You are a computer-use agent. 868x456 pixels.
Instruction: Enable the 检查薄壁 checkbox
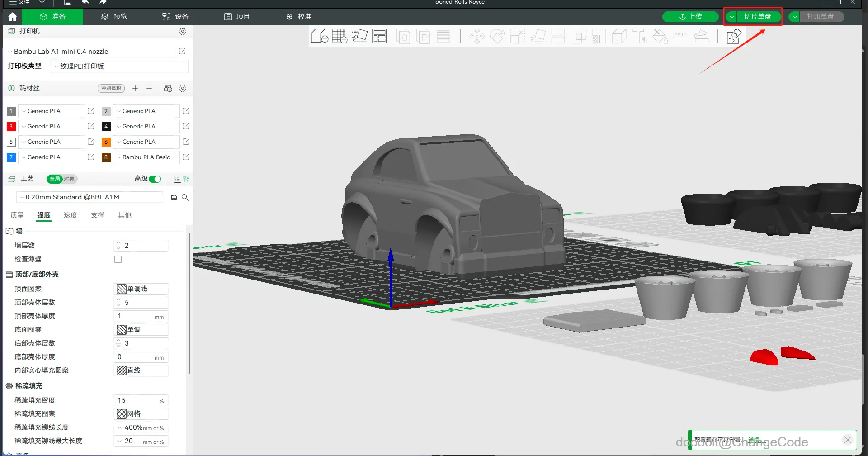pos(118,259)
